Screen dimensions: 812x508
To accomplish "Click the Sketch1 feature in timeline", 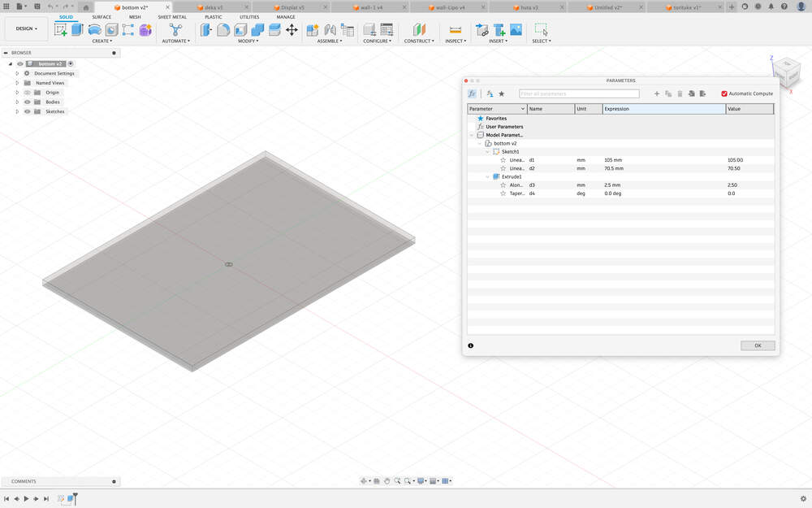I will click(x=61, y=499).
